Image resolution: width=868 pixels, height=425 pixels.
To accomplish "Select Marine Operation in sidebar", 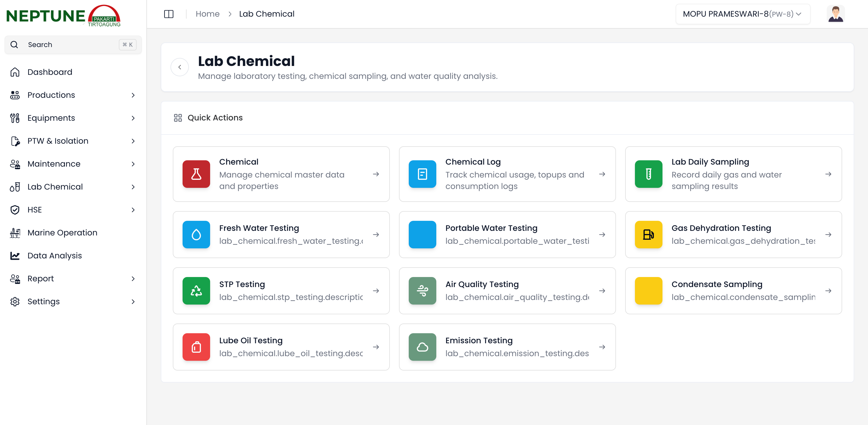I will tap(62, 233).
